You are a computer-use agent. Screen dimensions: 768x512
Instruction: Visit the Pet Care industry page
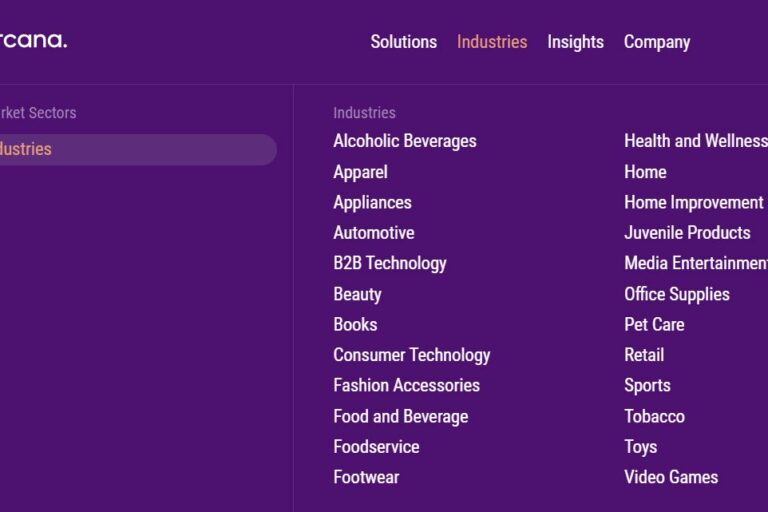[654, 324]
